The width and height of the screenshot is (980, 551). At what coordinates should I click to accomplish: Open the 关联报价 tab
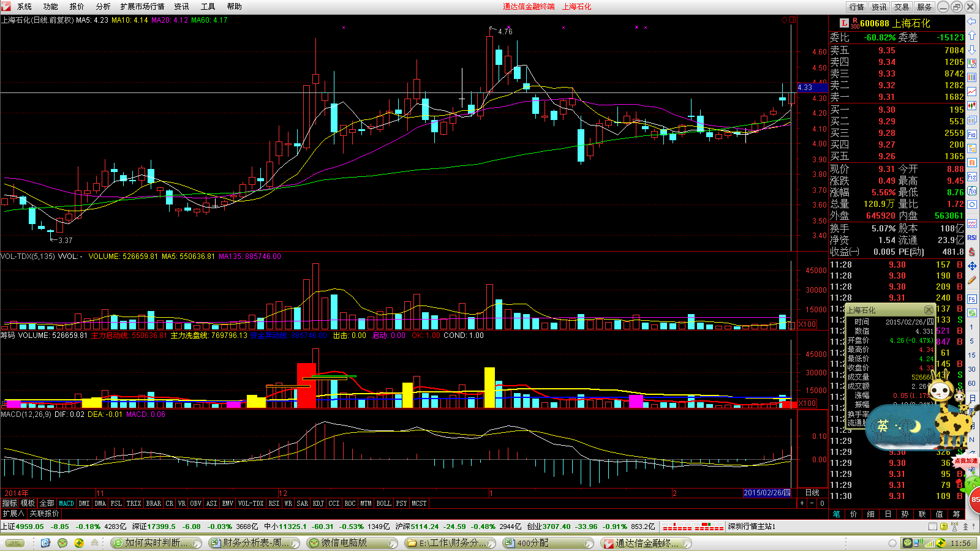tap(44, 514)
